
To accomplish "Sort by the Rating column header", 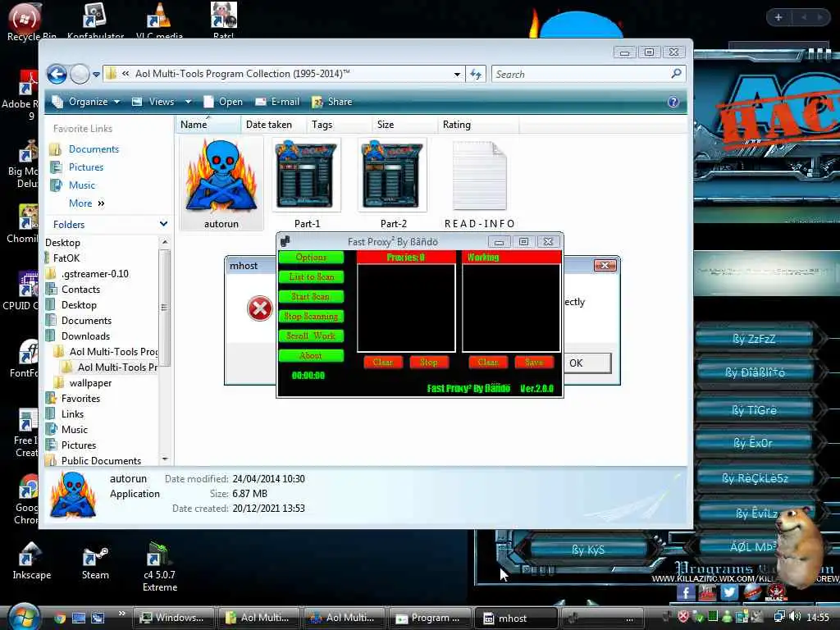I will 478,125.
